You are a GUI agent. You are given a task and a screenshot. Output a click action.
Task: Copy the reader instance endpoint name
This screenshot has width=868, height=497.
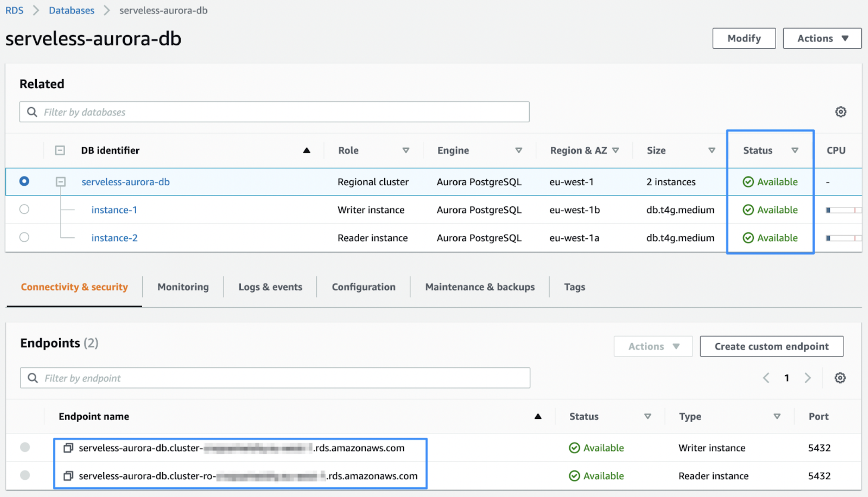click(68, 476)
